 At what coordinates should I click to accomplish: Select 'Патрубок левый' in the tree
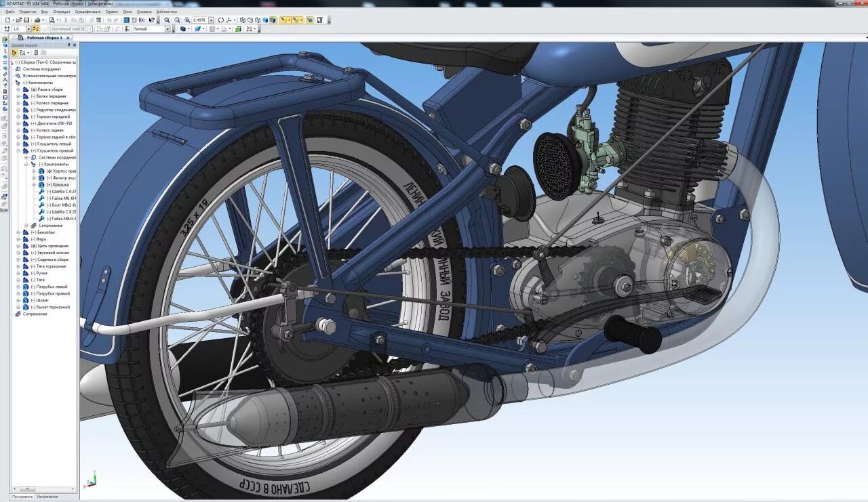coord(50,287)
